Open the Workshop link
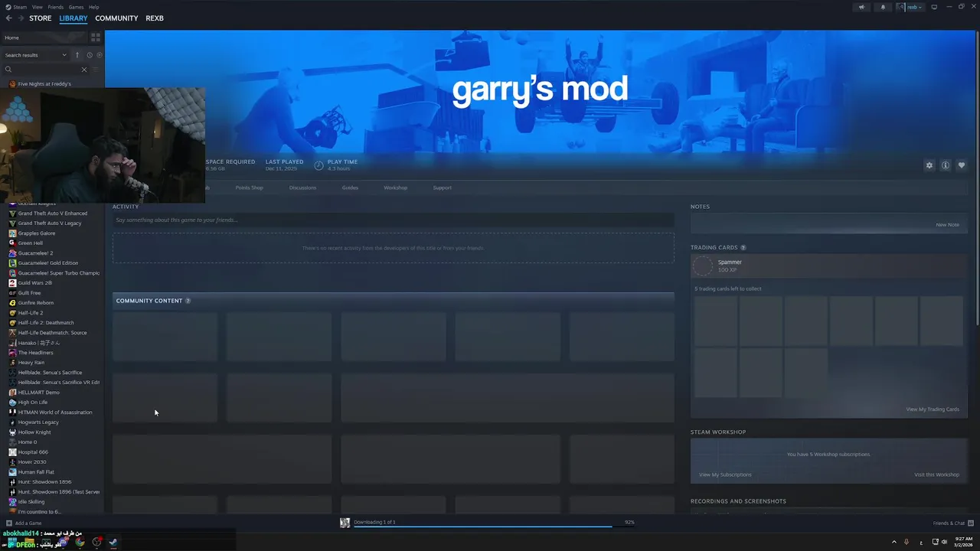980x551 pixels. [396, 187]
